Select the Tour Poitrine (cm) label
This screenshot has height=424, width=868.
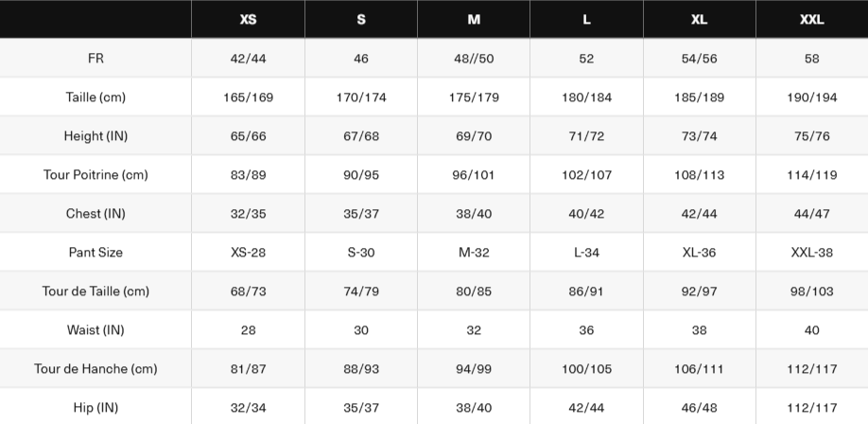[x=95, y=175]
